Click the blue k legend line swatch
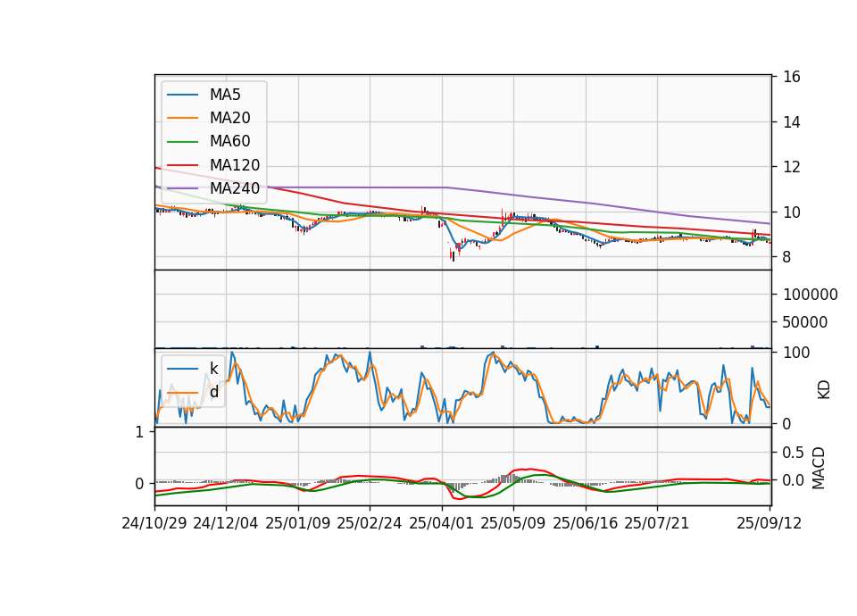Image resolution: width=857 pixels, height=616 pixels. pos(182,369)
